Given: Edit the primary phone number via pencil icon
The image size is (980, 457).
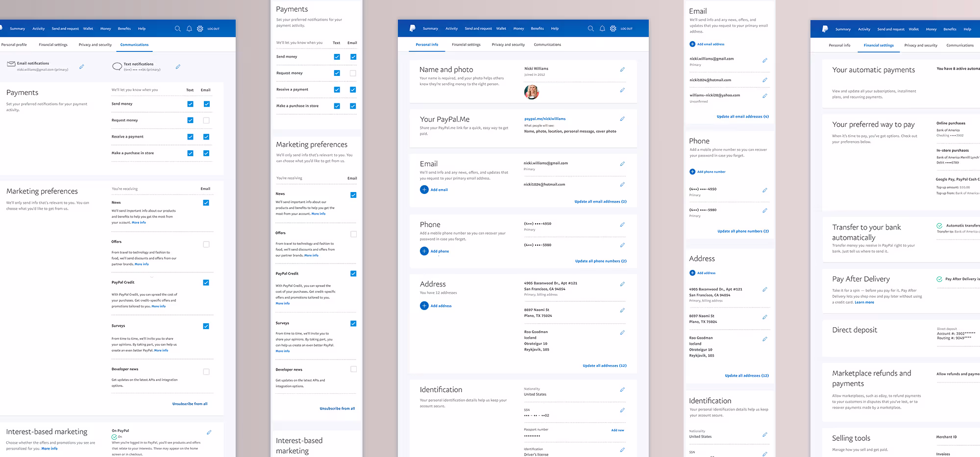Looking at the screenshot, I should tap(622, 224).
